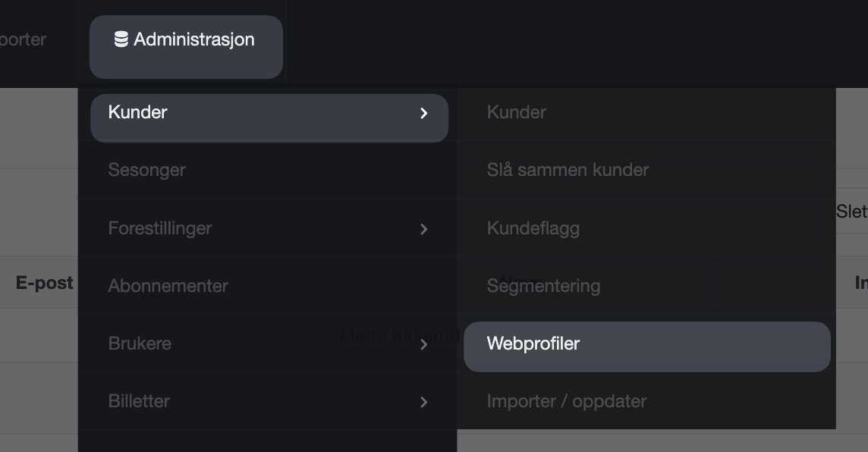Click the chevron arrow beside Kunder

(x=424, y=114)
